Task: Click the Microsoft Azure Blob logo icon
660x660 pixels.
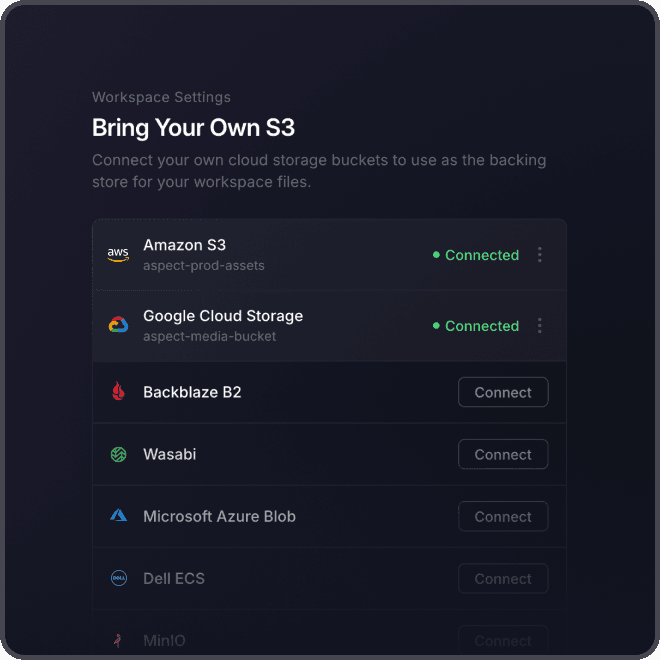Action: point(118,516)
